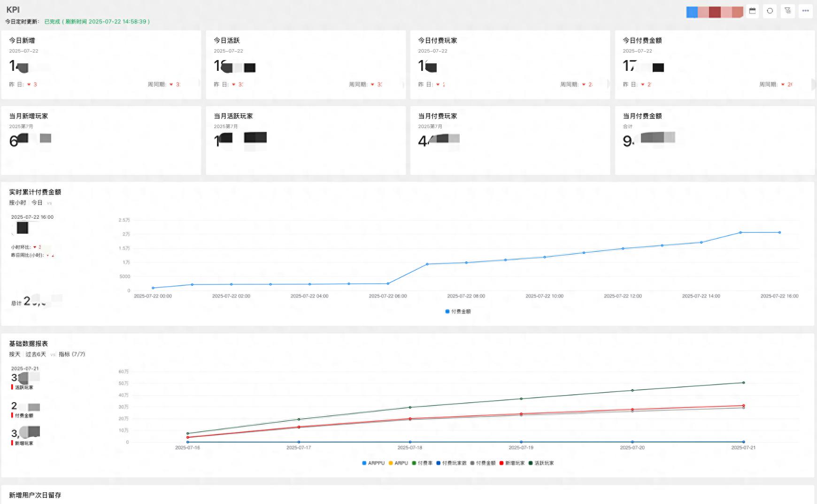Open the filter list icon
This screenshot has height=504, width=817.
click(x=787, y=11)
